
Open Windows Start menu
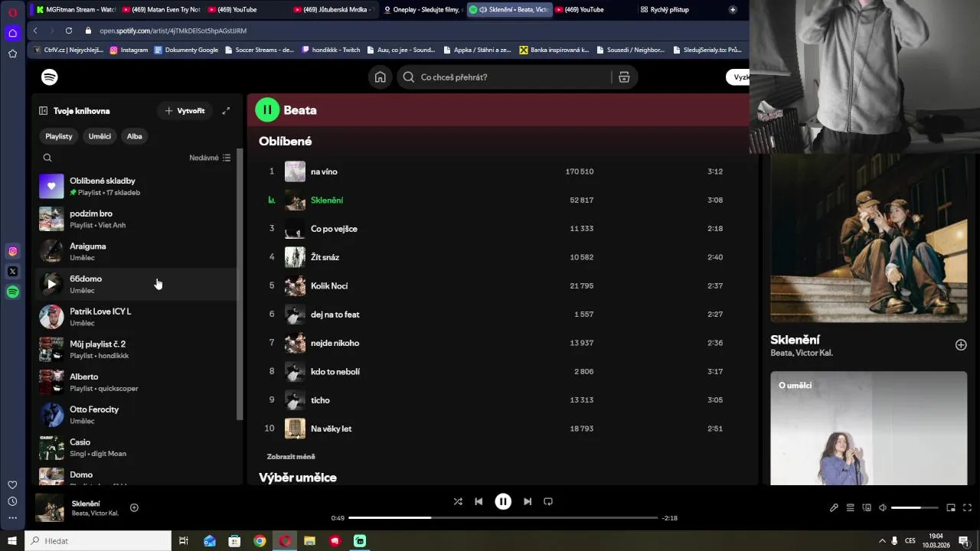coord(11,541)
